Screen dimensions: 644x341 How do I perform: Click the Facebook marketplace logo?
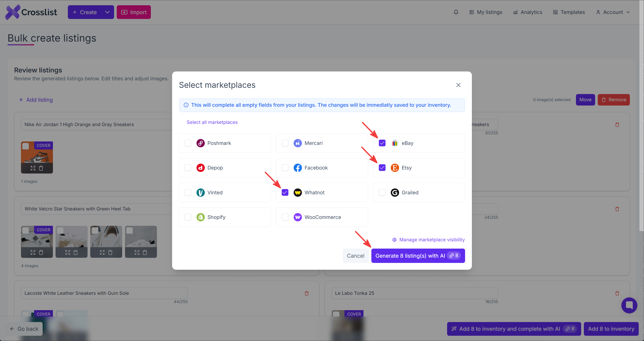pos(297,168)
